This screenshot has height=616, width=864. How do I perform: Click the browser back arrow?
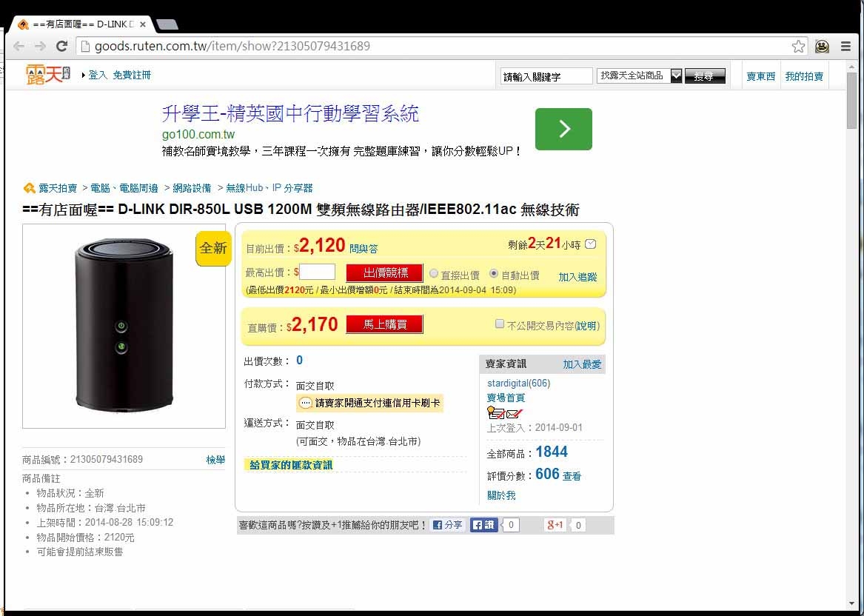19,47
